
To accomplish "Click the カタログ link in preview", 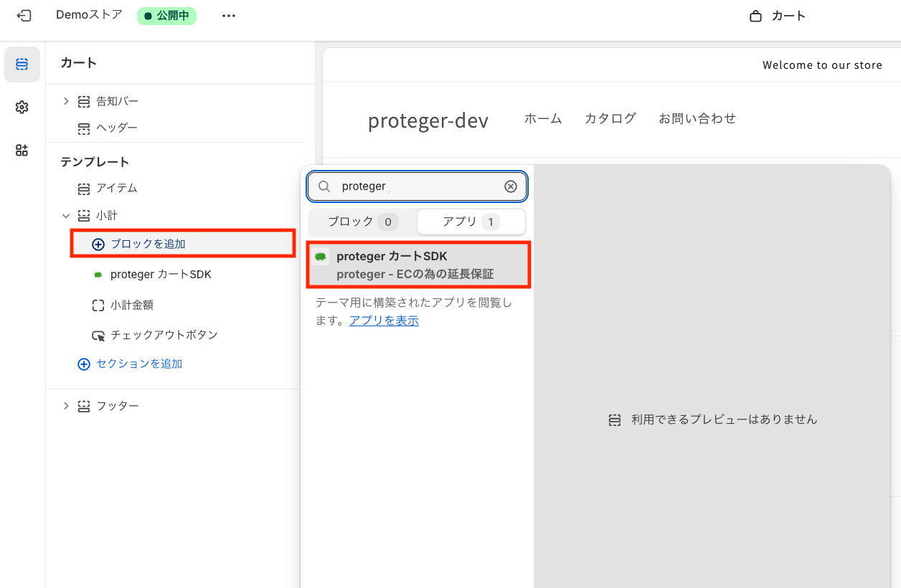I will [x=610, y=119].
